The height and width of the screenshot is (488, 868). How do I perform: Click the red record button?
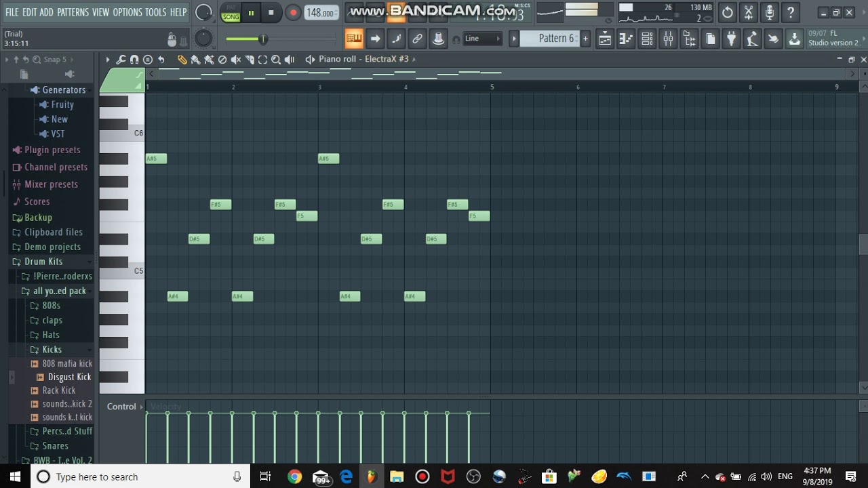[293, 12]
